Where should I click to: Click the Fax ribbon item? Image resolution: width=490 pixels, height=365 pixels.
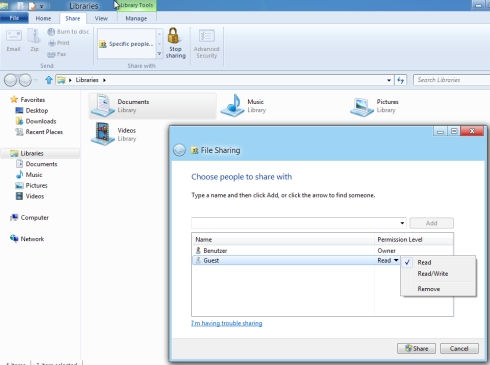pyautogui.click(x=57, y=54)
